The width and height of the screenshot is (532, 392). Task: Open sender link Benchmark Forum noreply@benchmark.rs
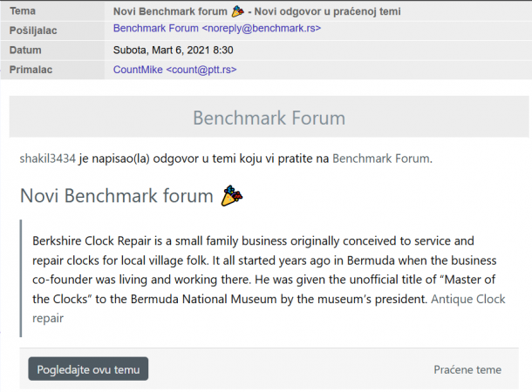pyautogui.click(x=217, y=29)
